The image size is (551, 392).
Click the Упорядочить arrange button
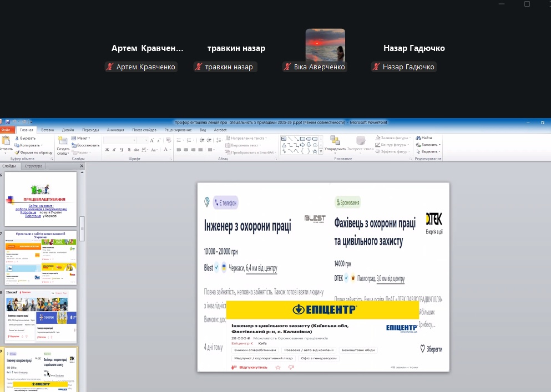point(335,144)
